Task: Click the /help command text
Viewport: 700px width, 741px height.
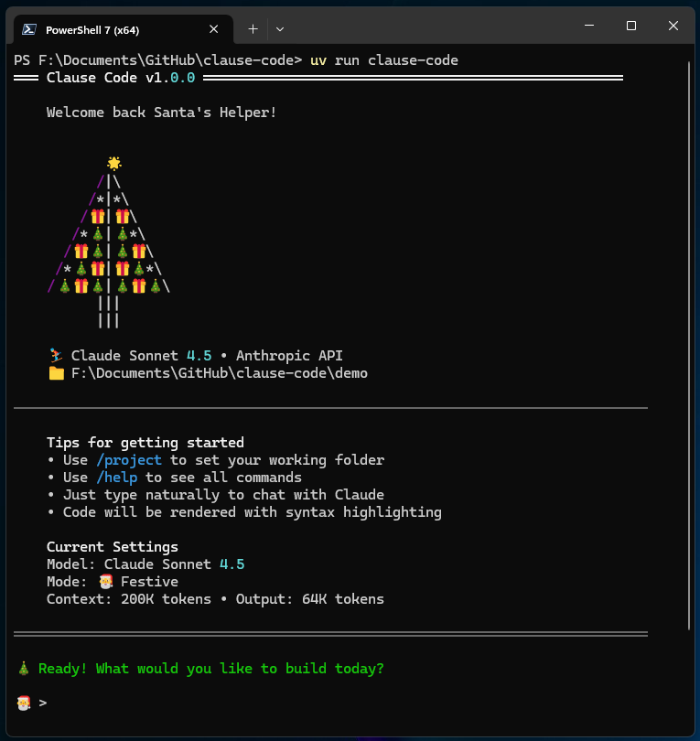Action: 117,478
